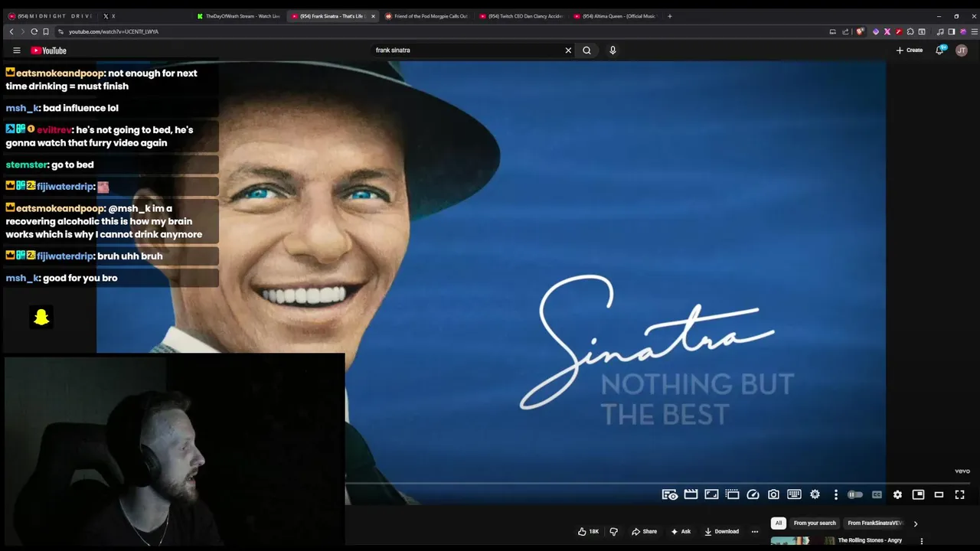980x551 pixels.
Task: Click the Download button
Action: [721, 531]
